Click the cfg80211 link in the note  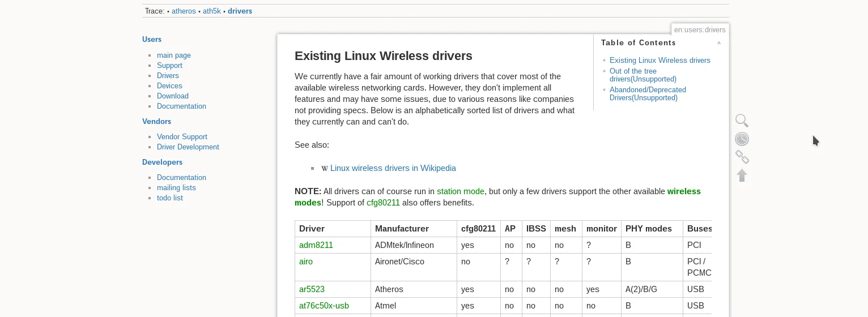383,203
